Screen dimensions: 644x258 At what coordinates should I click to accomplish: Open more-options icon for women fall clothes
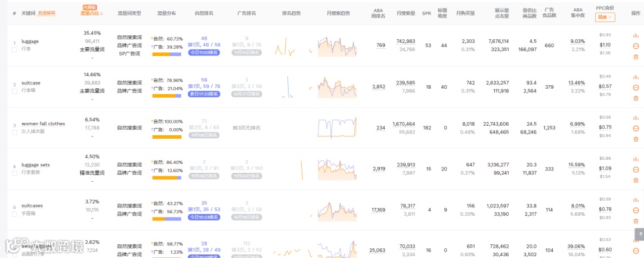coord(636,128)
